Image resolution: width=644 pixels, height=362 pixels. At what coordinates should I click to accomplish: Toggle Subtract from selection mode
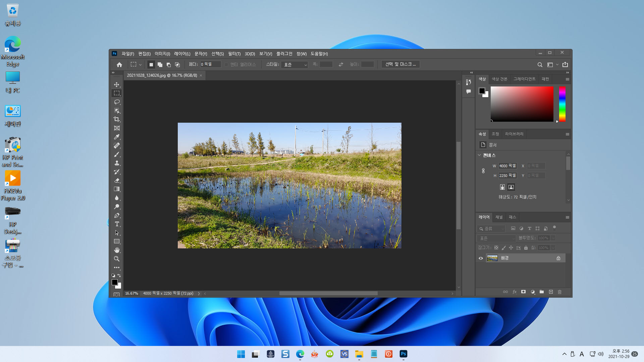click(169, 64)
